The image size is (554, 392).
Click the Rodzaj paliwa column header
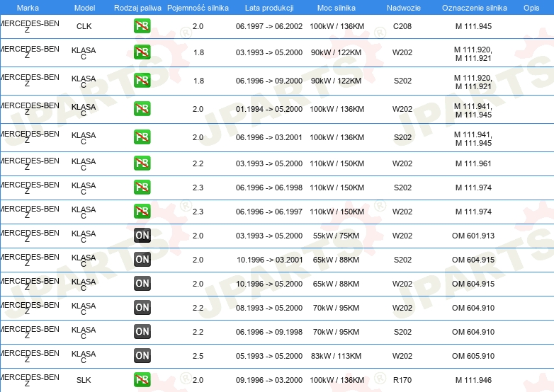137,8
